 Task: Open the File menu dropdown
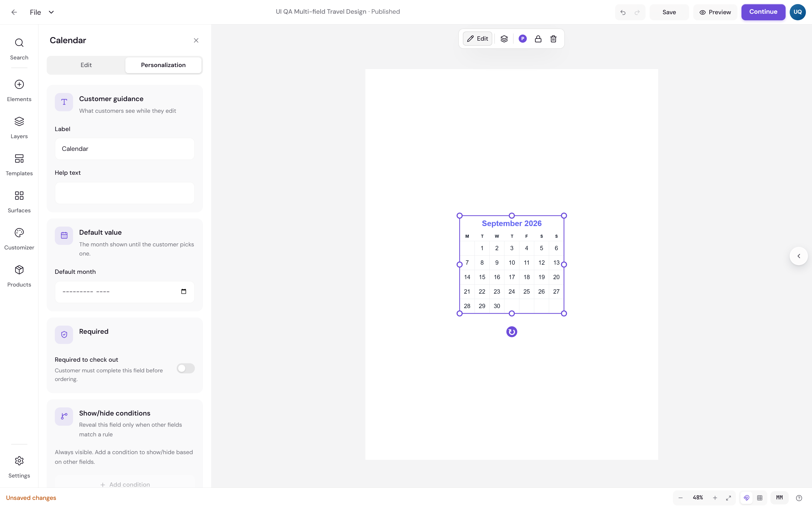pos(42,12)
